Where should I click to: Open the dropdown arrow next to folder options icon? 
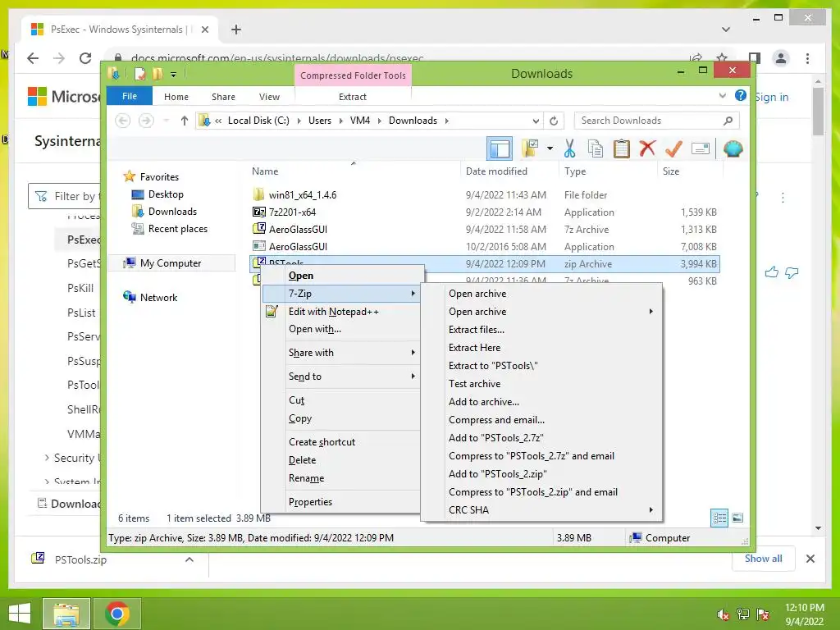(x=550, y=148)
